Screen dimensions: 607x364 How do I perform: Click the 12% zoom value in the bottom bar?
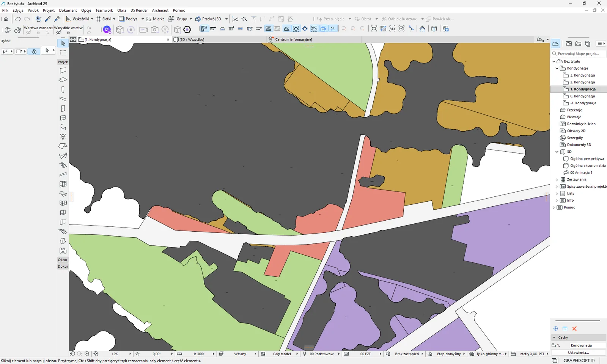click(x=115, y=354)
